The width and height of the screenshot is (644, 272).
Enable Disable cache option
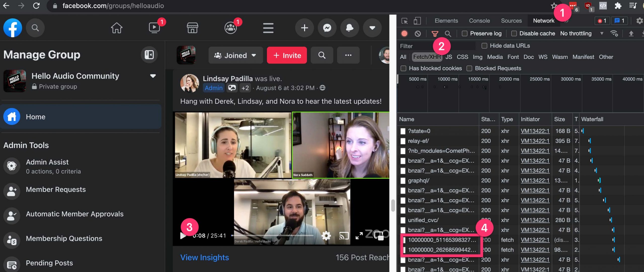[514, 33]
